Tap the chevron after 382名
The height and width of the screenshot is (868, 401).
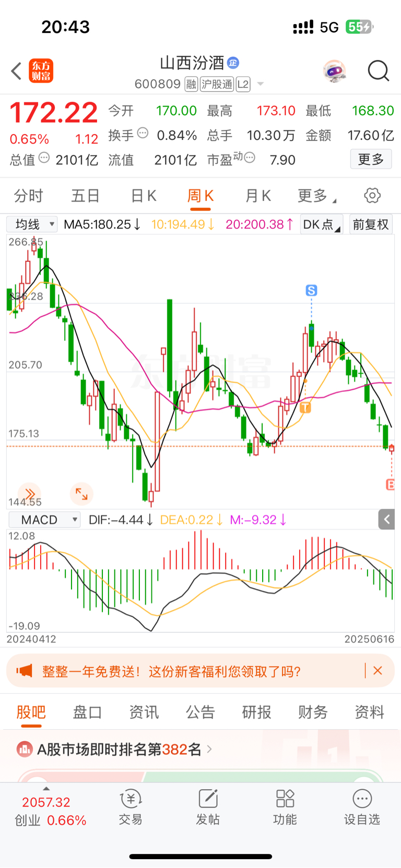(x=209, y=749)
